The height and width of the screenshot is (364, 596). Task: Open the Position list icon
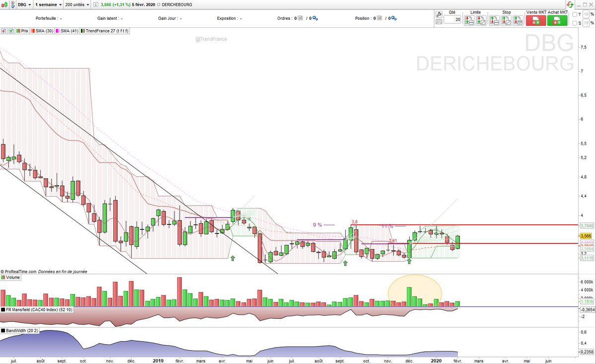pos(380,18)
